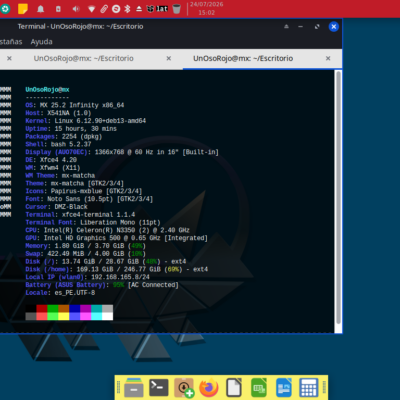Minimize the terminal window
400x400 pixels.
tap(301, 26)
